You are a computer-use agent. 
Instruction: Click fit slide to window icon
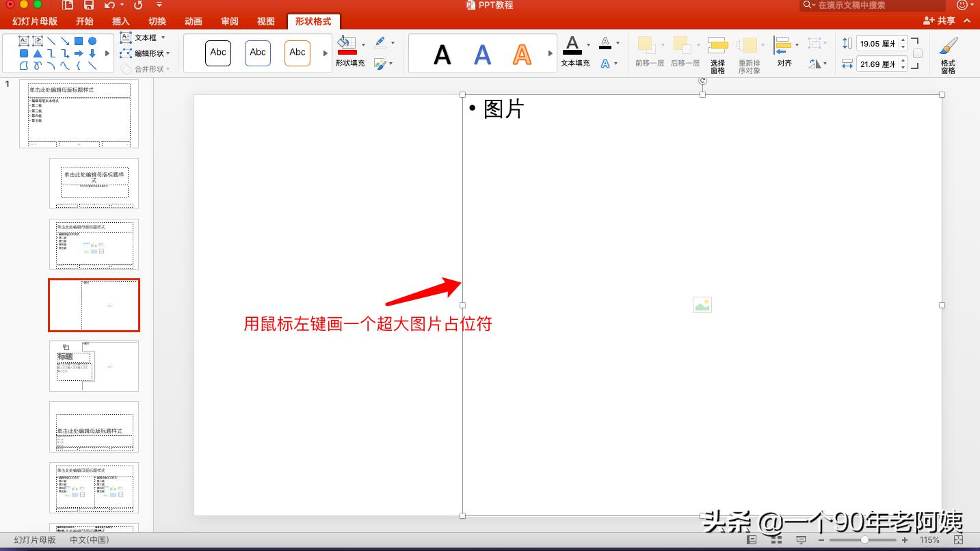pos(959,540)
